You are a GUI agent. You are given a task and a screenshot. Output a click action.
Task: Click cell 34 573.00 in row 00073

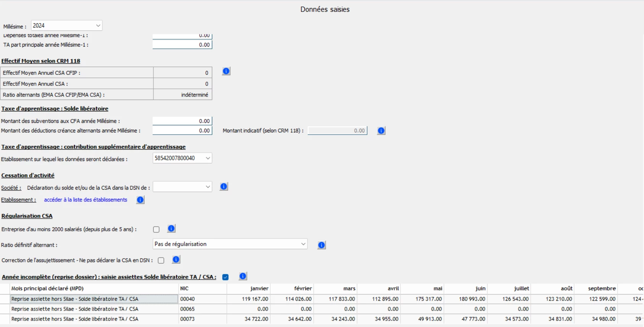[509, 319]
